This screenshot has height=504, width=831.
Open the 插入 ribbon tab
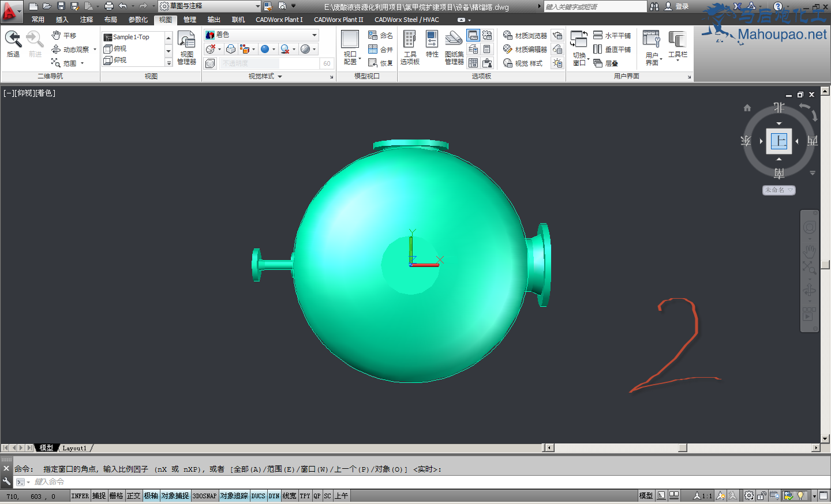tap(62, 20)
